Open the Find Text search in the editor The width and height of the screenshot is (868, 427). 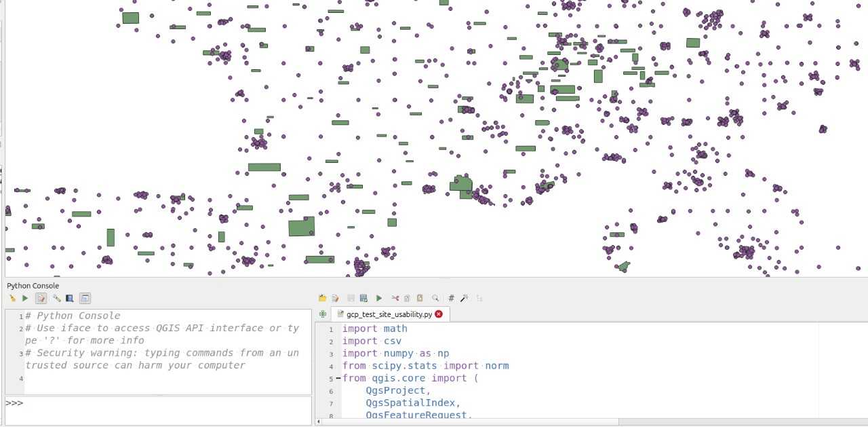point(435,297)
